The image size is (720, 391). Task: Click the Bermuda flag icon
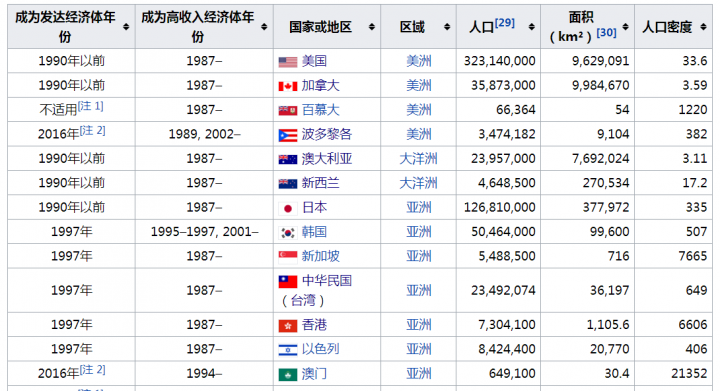(288, 111)
